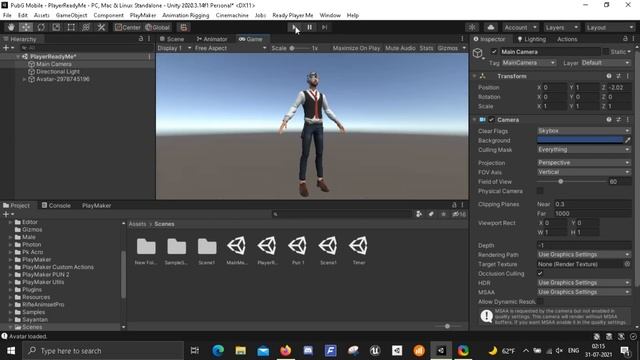Switch to the Scene tab
640x360 pixels.
click(x=172, y=39)
